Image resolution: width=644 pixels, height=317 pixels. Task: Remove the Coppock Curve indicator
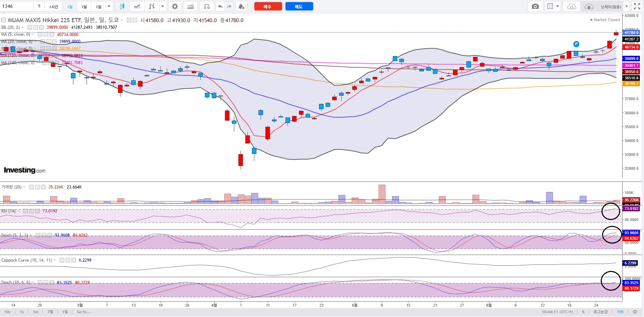pyautogui.click(x=74, y=260)
